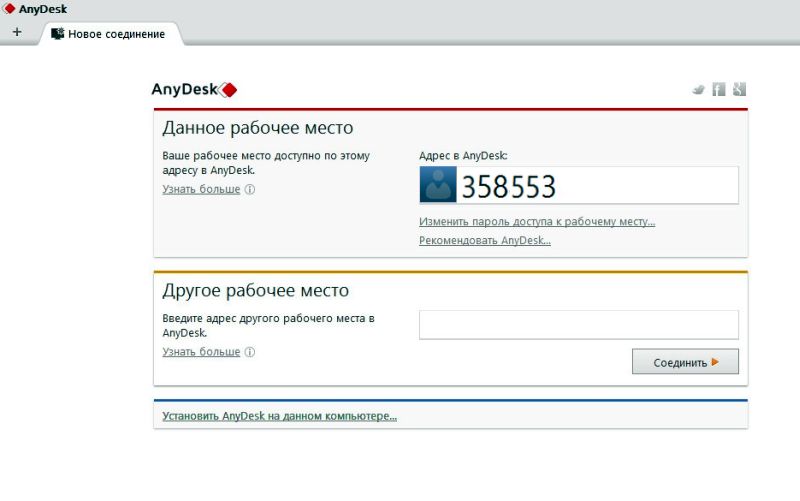Open Узнать больше under Данное рабочее место
The width and height of the screenshot is (800, 501).
pos(201,189)
